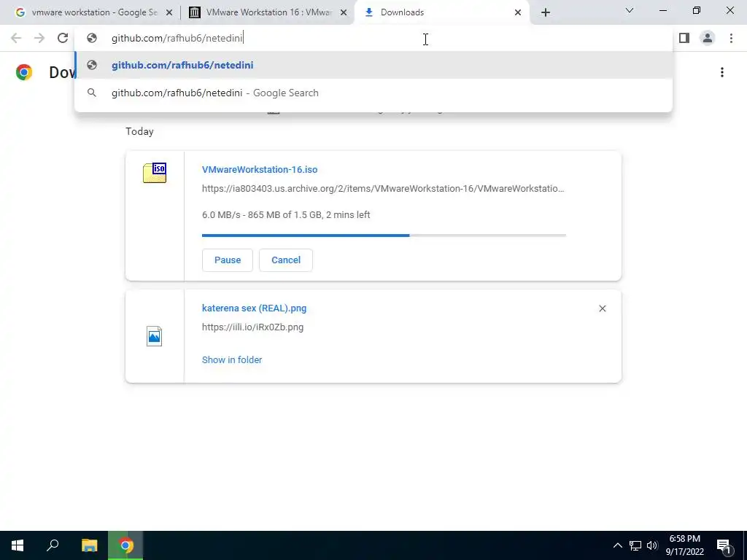Open Chrome's three-dot menu in toolbar
Viewport: 747px width, 560px height.
tap(731, 38)
